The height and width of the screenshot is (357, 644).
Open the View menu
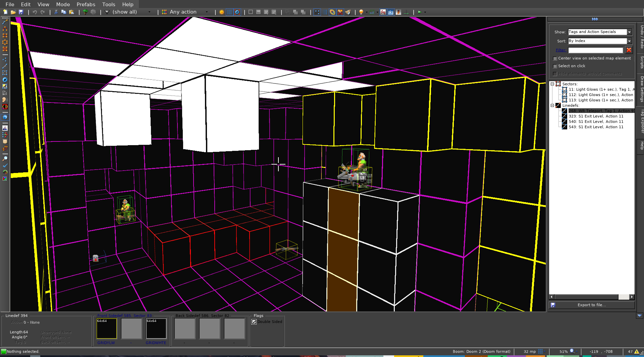point(43,4)
